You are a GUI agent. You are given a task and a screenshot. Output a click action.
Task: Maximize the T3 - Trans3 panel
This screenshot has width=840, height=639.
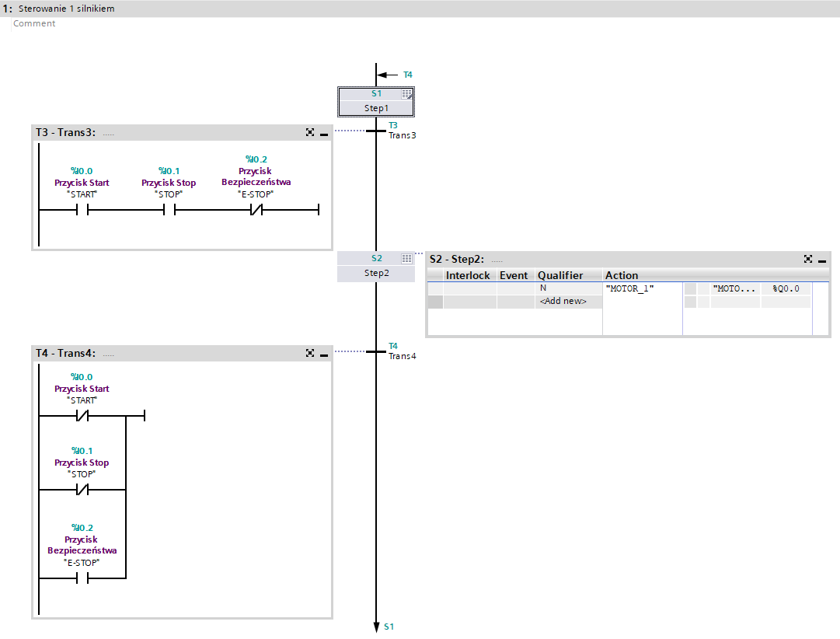[x=310, y=133]
